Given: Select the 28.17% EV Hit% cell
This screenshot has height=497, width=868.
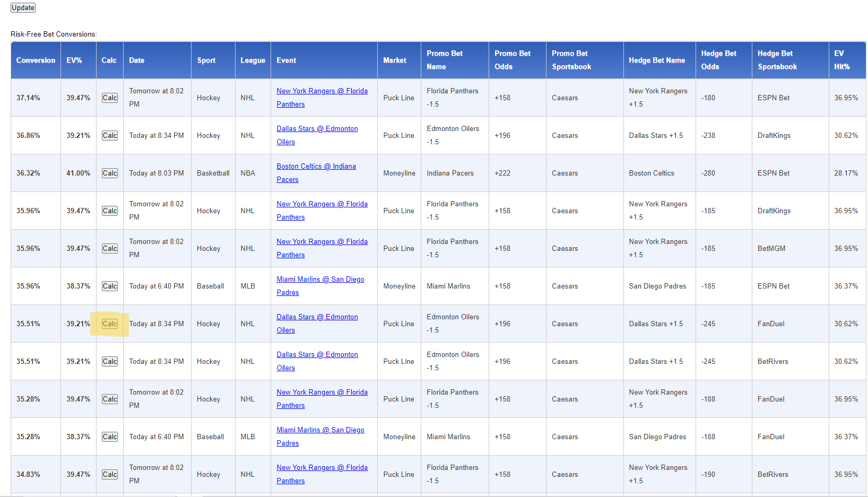Looking at the screenshot, I should coord(847,173).
